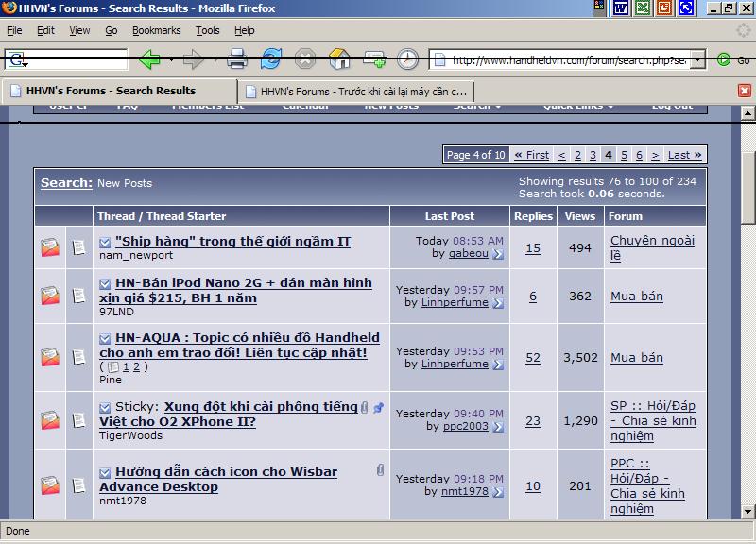
Task: Click first-new-post icon before "Ship hàng" thread
Action: pos(105,242)
